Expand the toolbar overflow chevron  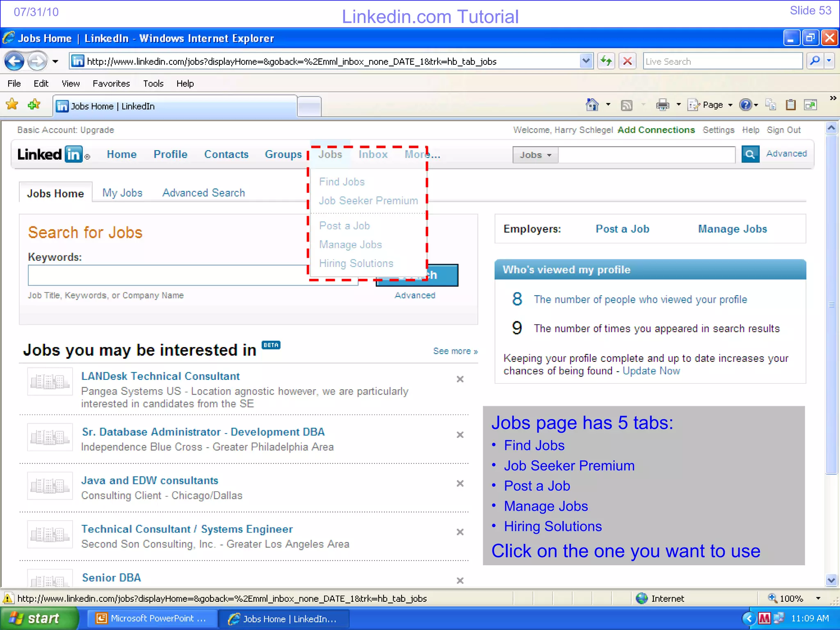coord(833,98)
